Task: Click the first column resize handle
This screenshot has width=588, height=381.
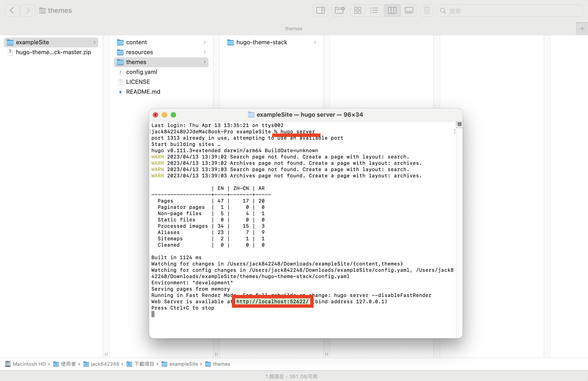Action: coord(106,354)
